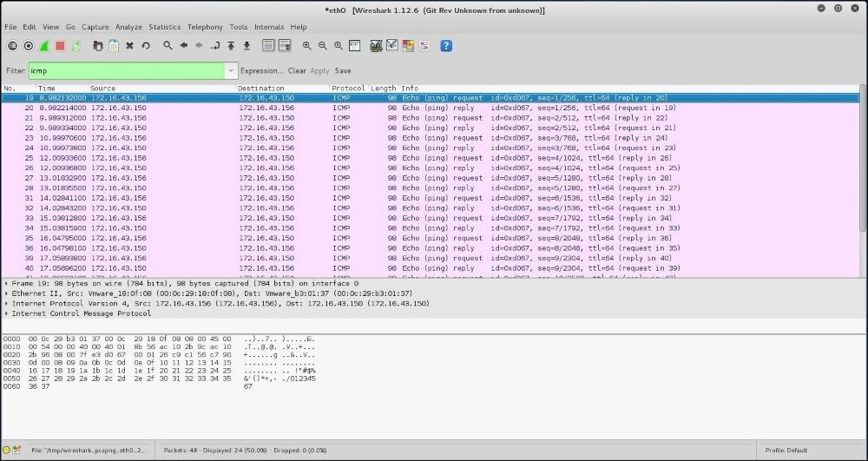Go to a specific packet number

(x=215, y=46)
